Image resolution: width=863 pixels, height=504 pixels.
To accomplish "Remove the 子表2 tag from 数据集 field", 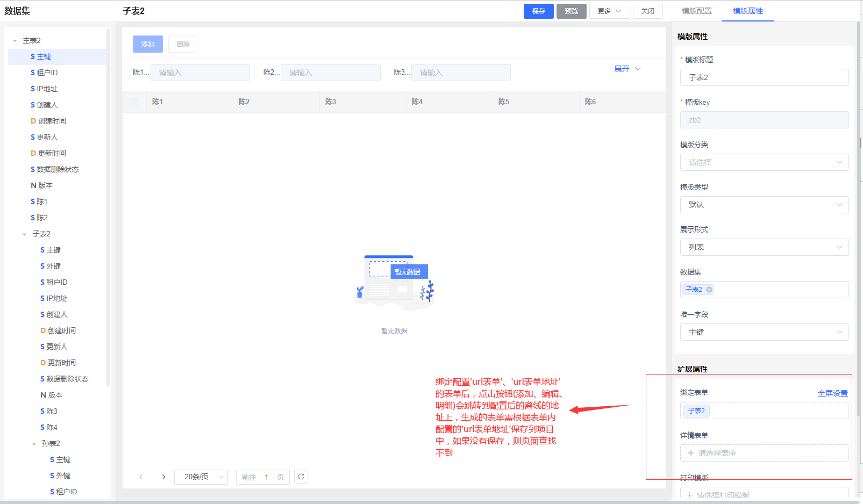I will [x=709, y=290].
